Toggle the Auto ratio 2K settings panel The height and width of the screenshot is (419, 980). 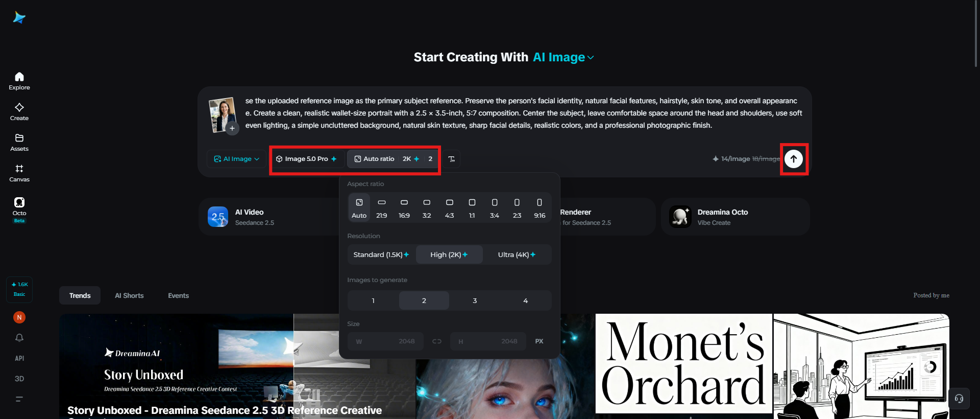tap(394, 159)
